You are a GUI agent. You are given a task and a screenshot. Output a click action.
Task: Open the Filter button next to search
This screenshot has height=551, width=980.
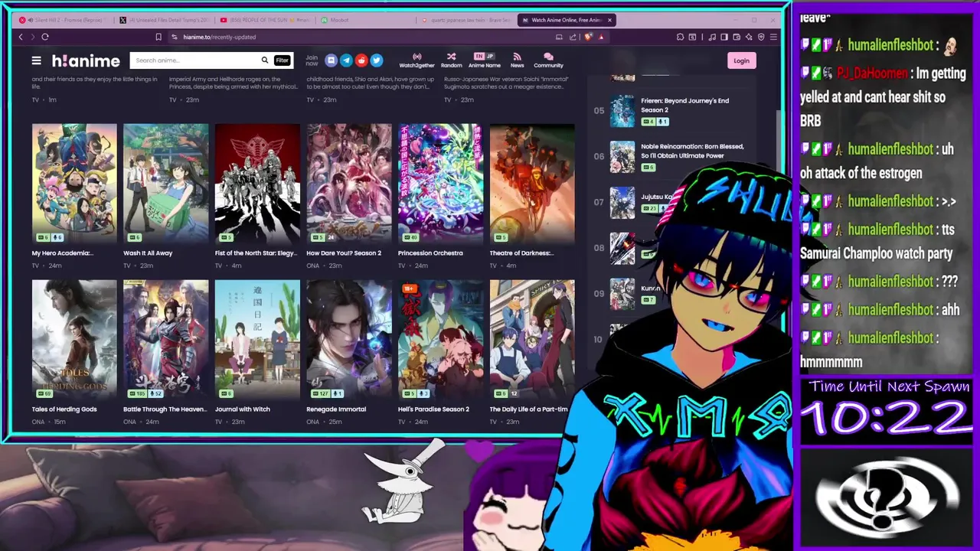tap(283, 60)
